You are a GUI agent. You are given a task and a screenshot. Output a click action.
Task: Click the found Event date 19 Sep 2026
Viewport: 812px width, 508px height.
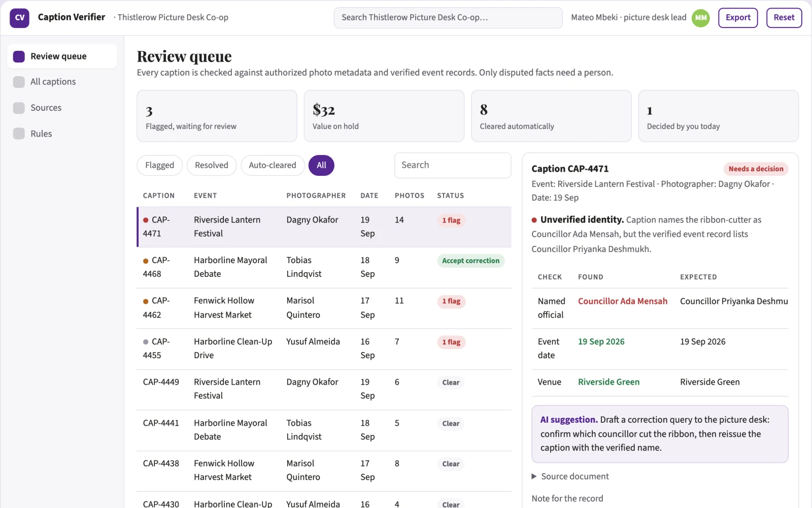tap(601, 342)
